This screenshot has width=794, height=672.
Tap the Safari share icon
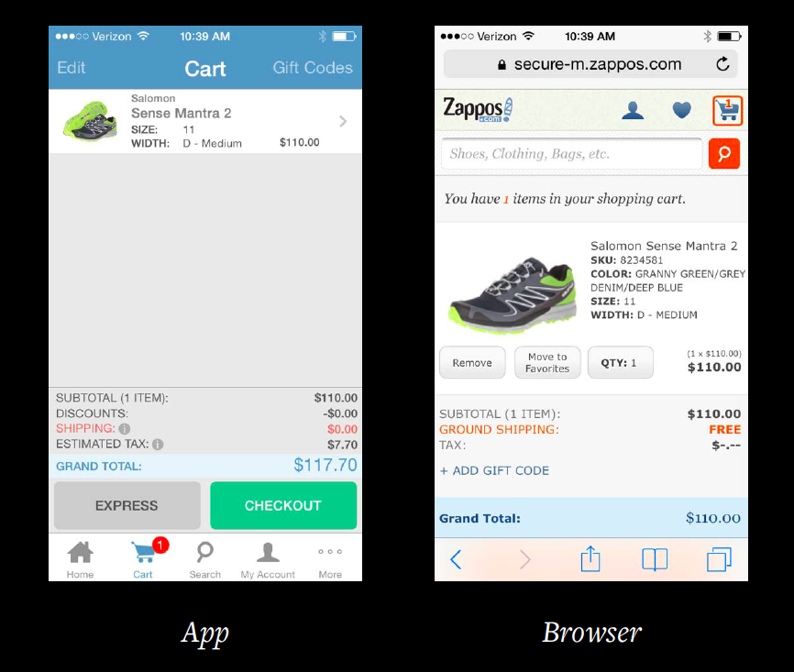pos(590,559)
